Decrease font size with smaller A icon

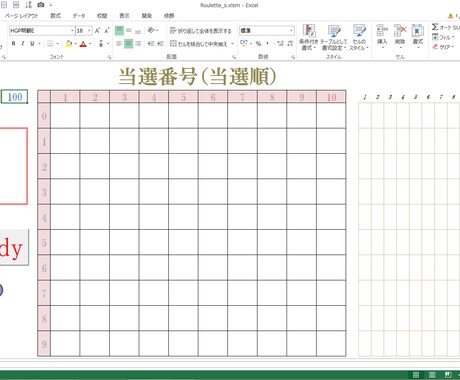[x=107, y=31]
